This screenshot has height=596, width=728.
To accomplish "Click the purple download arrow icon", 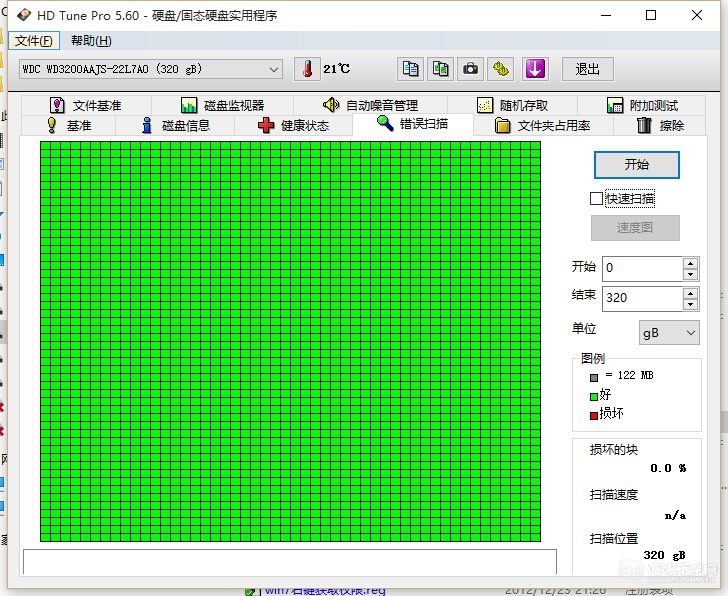I will coord(535,69).
